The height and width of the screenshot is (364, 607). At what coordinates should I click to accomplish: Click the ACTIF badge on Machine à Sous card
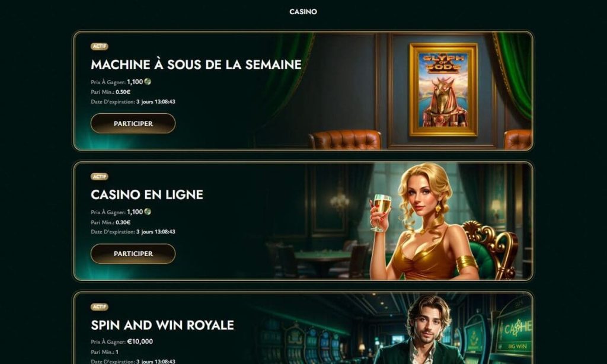click(x=100, y=46)
